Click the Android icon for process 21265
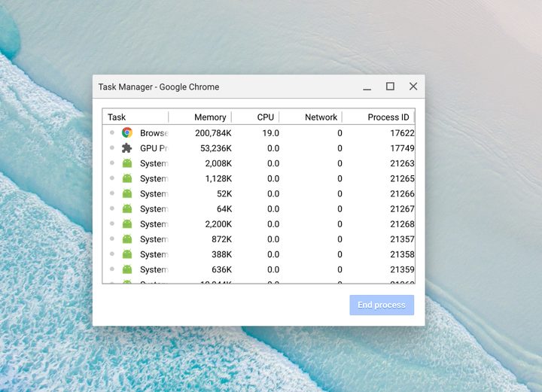This screenshot has height=392, width=542. click(x=127, y=178)
